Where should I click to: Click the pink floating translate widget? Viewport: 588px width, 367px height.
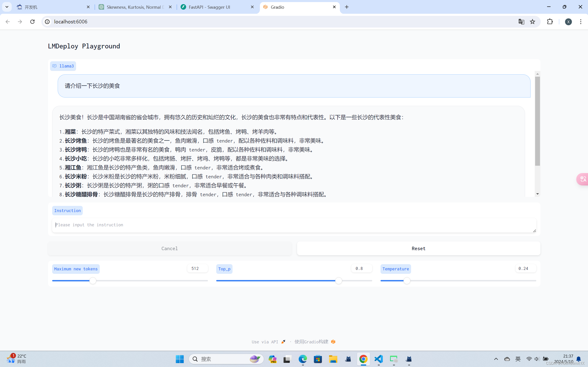(x=583, y=179)
